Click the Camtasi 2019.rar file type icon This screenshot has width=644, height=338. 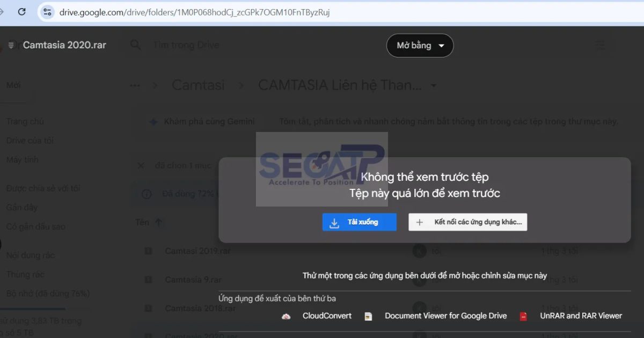click(149, 251)
